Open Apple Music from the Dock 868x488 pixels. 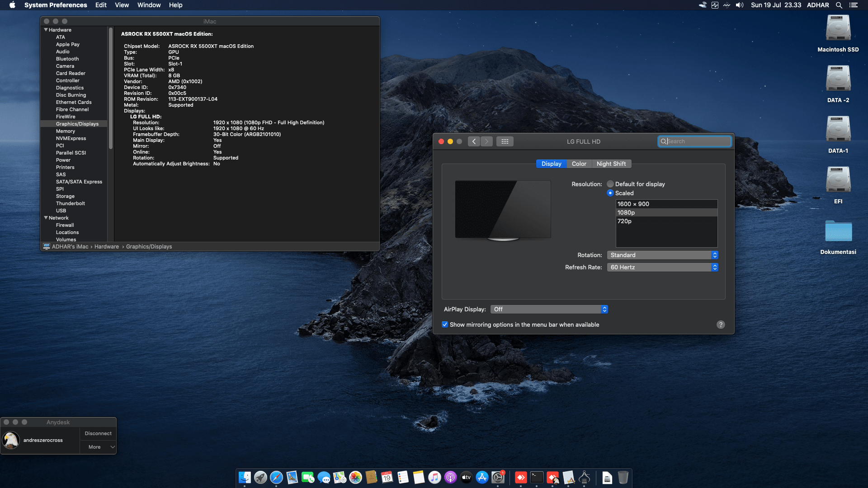(435, 478)
